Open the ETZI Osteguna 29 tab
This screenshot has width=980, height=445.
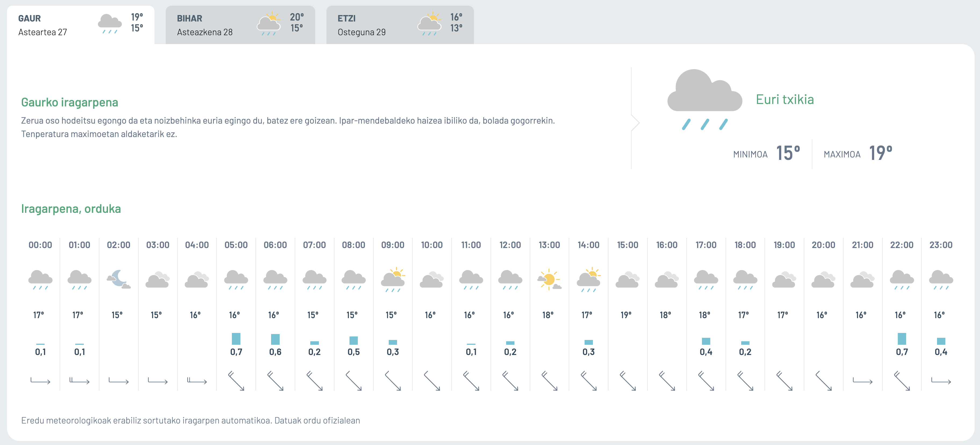[x=400, y=25]
